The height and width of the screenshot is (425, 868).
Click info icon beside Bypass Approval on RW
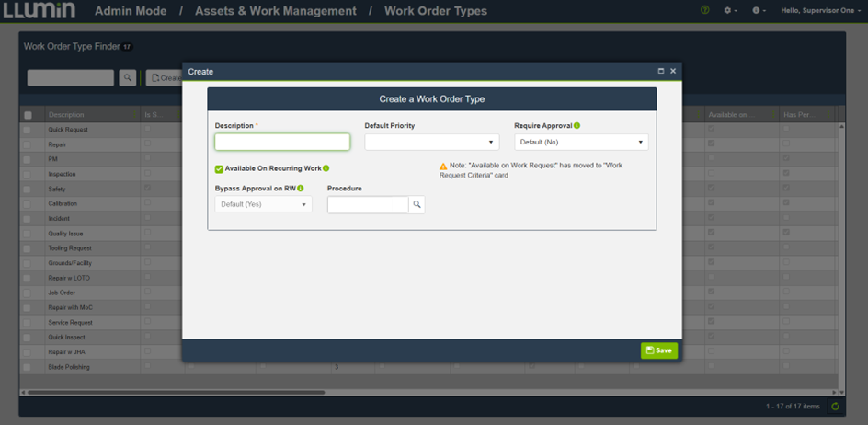coord(301,189)
